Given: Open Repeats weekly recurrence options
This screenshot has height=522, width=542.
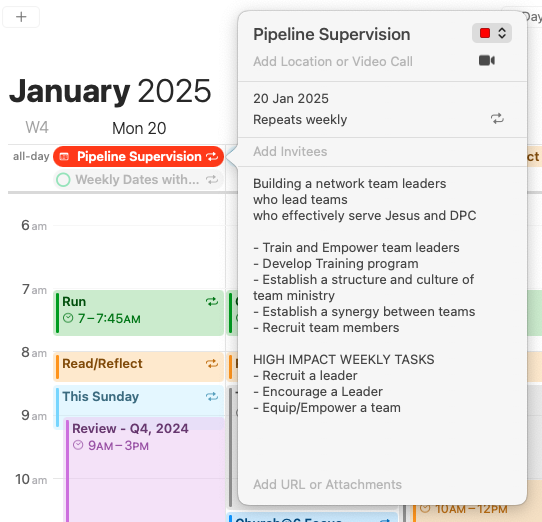Looking at the screenshot, I should coord(300,120).
